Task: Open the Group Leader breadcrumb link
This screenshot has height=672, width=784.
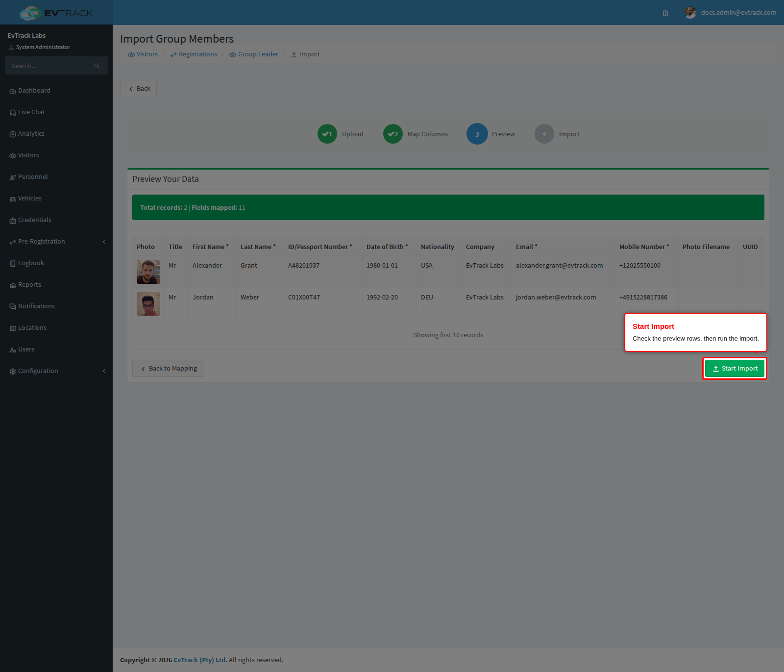Action: [x=254, y=54]
